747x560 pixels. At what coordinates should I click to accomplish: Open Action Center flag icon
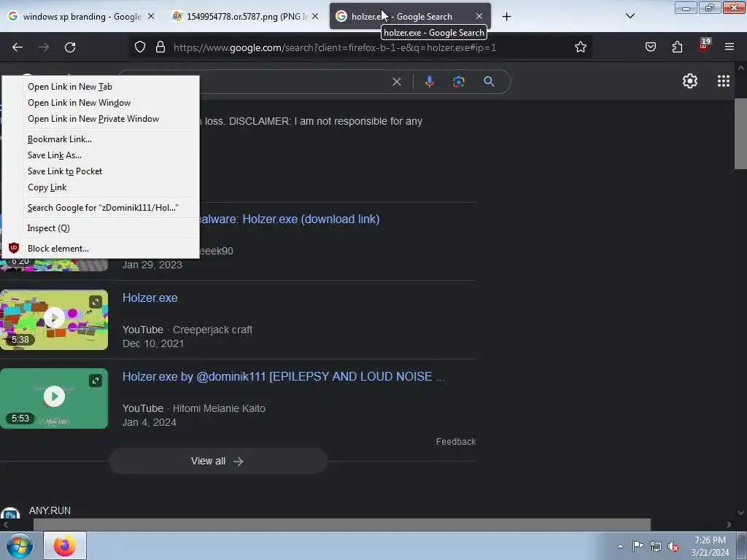(x=638, y=546)
